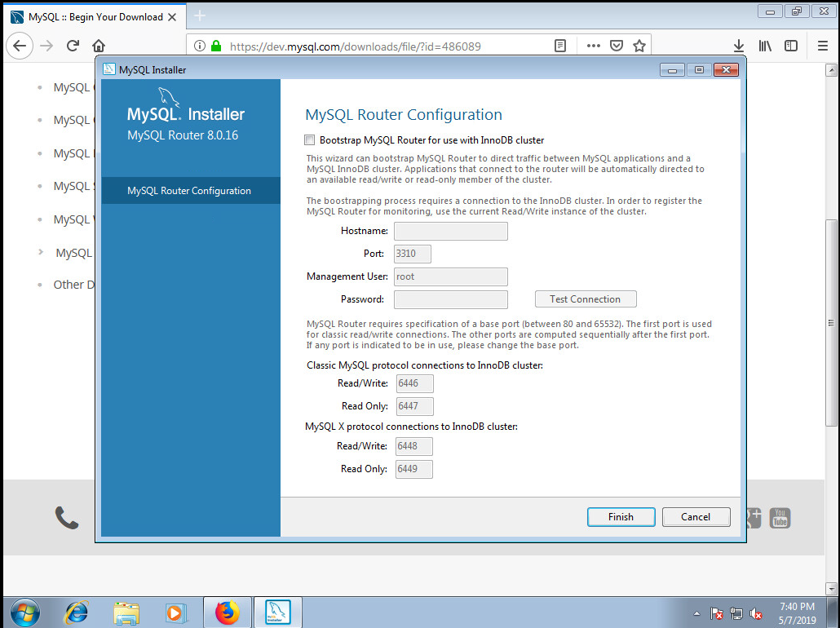This screenshot has width=840, height=628.
Task: Click the Port field showing 3310
Action: click(x=413, y=254)
